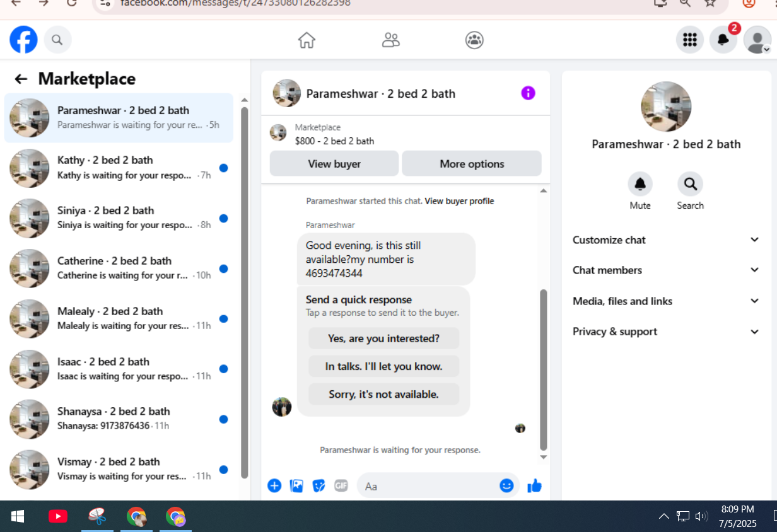Screen dimensions: 777x532
Task: Open the Friends icon in top navigation
Action: click(391, 40)
